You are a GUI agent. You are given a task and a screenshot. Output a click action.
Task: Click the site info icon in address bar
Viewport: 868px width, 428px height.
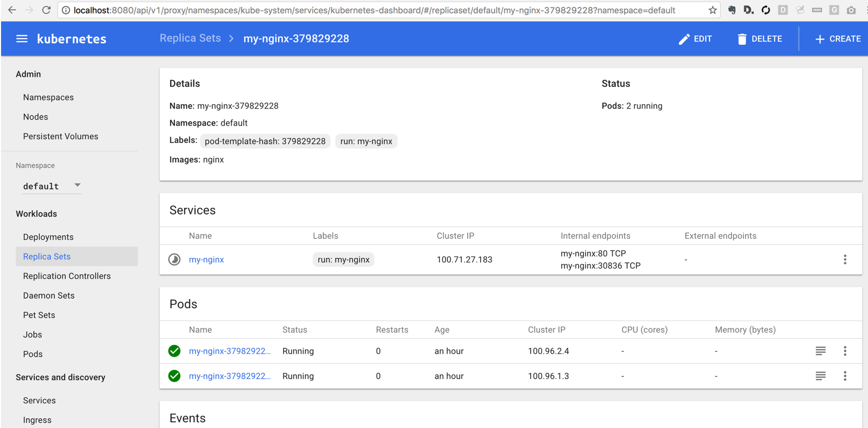(x=66, y=10)
